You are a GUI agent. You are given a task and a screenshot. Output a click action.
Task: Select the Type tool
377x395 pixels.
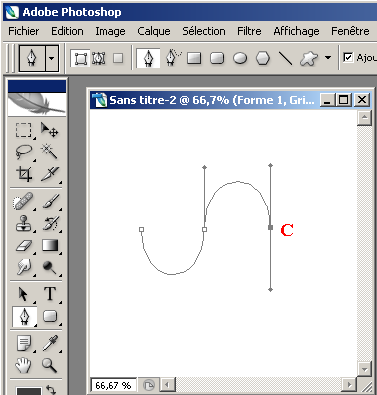point(50,294)
